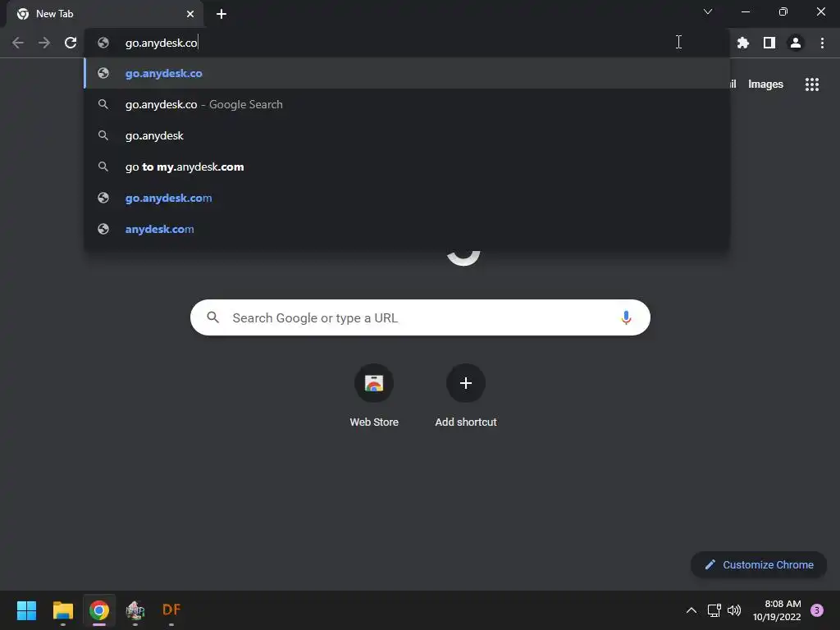The height and width of the screenshot is (630, 840).
Task: Show hidden icons in the system tray
Action: (x=691, y=610)
